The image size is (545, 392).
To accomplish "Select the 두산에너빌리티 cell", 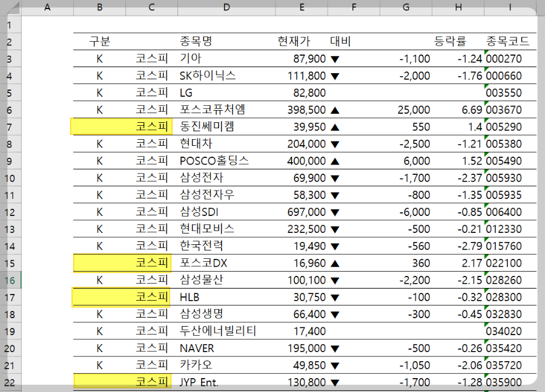I will click(x=226, y=332).
